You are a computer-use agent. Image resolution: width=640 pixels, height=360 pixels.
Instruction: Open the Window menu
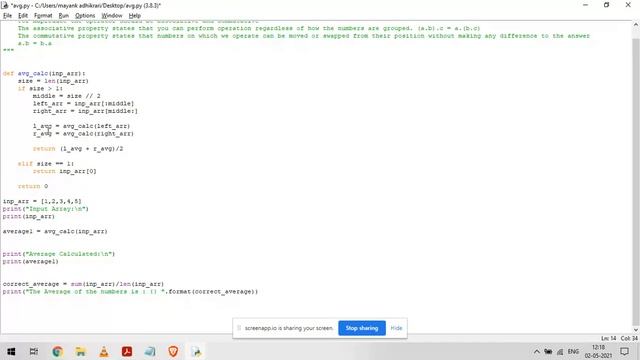point(112,16)
